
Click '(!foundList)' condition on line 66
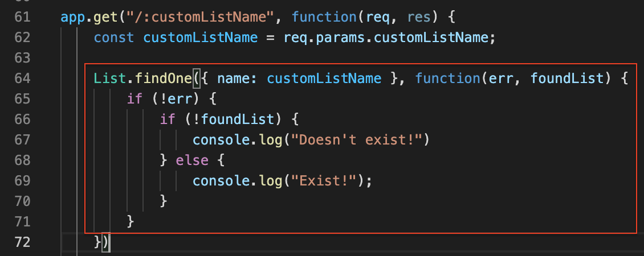(x=233, y=119)
